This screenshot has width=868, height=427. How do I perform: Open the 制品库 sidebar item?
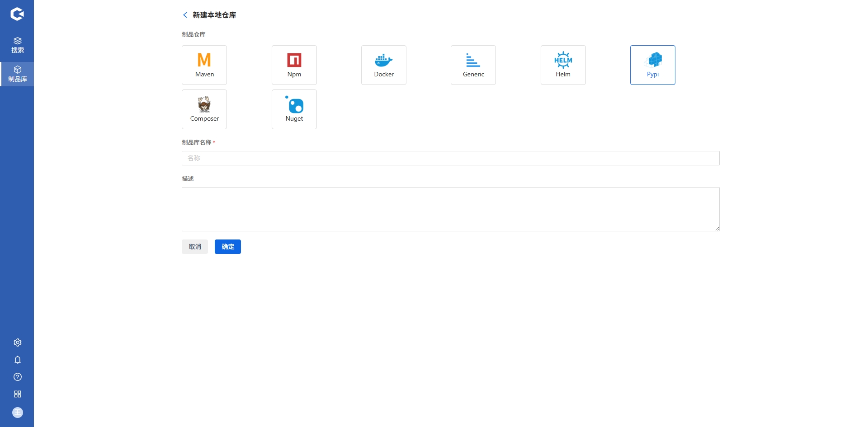point(17,74)
